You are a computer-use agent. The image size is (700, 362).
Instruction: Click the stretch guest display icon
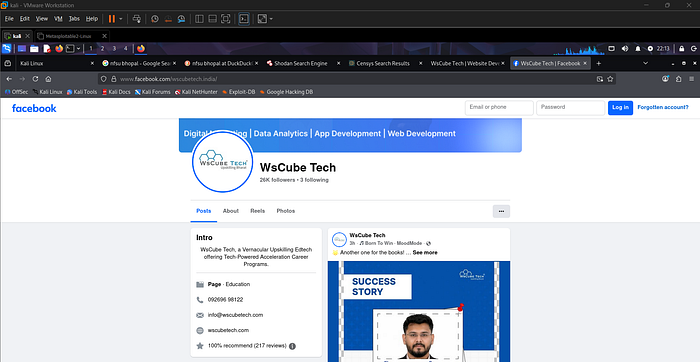[x=262, y=19]
